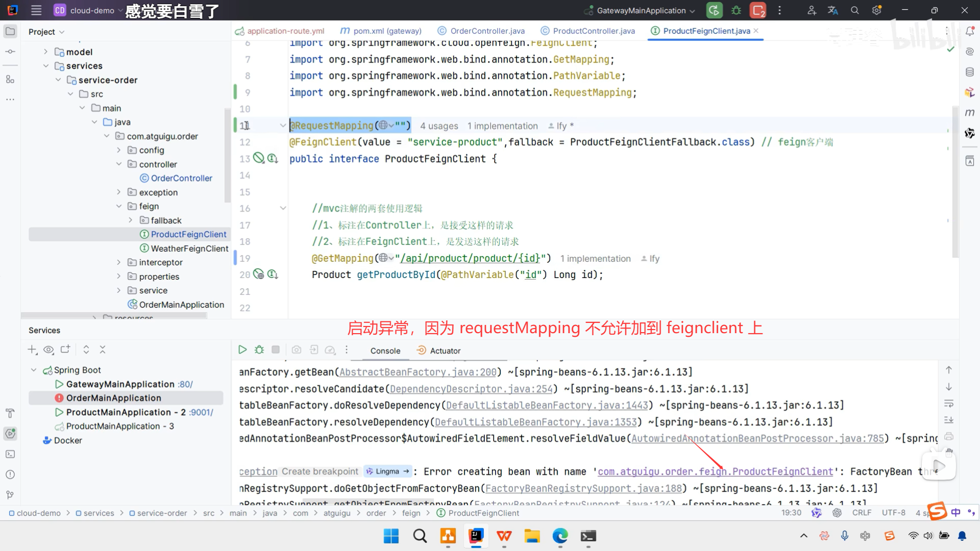This screenshot has width=980, height=551.
Task: Toggle the soft-wrap icon in console gutter
Action: coord(949,404)
